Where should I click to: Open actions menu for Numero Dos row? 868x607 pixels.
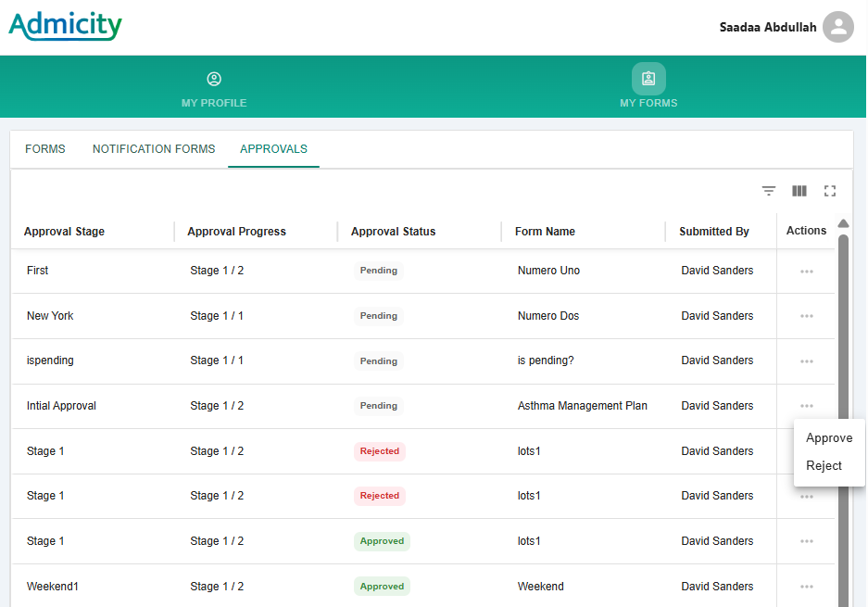(x=806, y=316)
